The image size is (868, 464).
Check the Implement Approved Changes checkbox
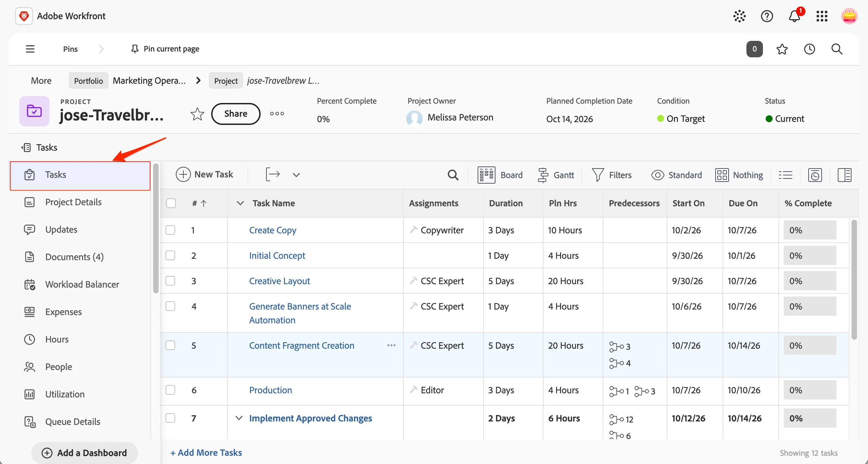click(x=170, y=418)
